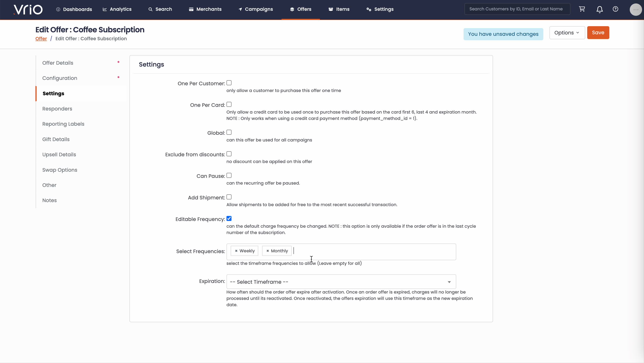Screen dimensions: 644x363
Task: Enable One Per Customer checkbox
Action: pos(229,83)
